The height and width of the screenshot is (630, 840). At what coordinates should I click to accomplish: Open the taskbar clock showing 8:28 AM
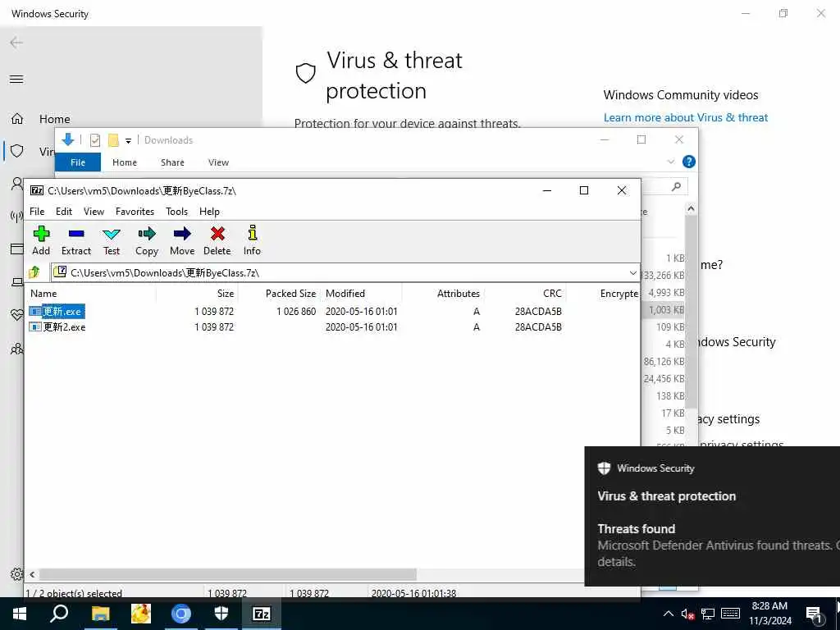pos(769,614)
